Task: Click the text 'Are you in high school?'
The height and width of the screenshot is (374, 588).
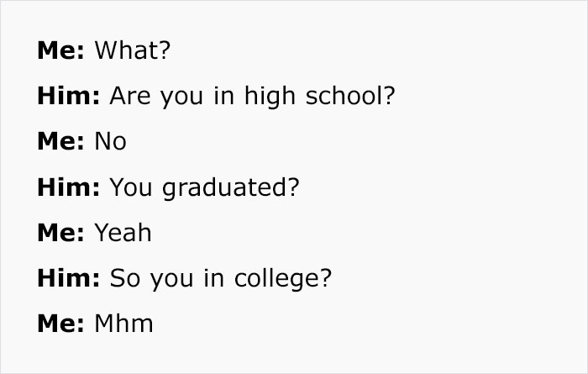Action: 252,97
